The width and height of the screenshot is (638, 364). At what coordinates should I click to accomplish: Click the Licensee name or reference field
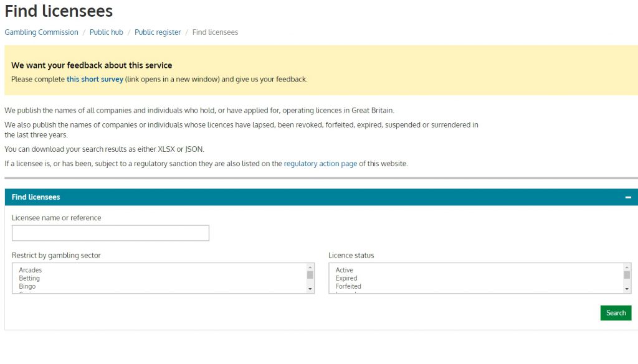pyautogui.click(x=110, y=233)
